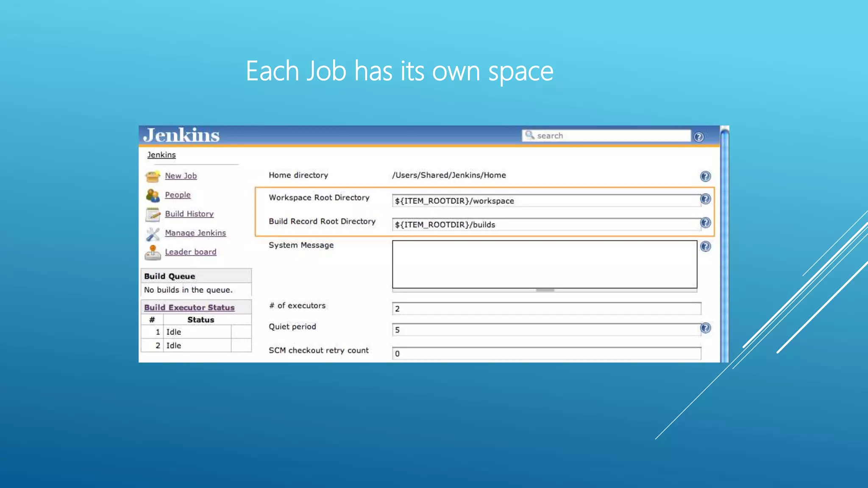
Task: Click the vertical scrollbar on right
Action: [724, 246]
